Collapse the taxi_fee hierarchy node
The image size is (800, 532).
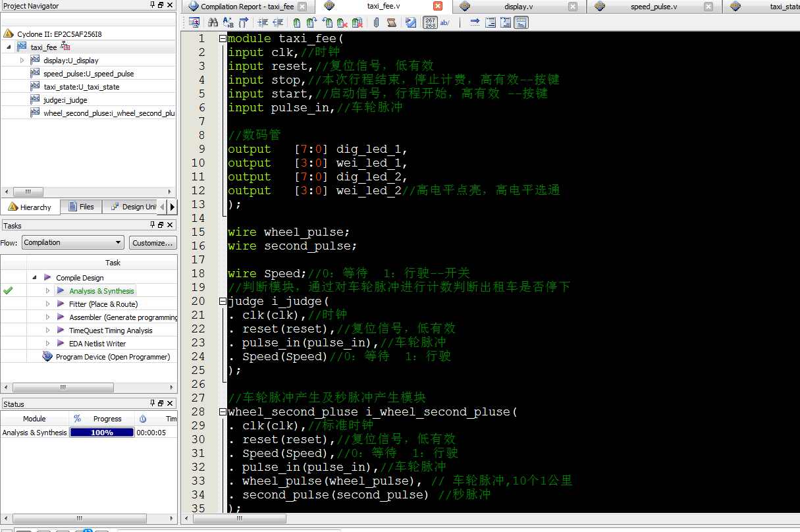point(9,47)
